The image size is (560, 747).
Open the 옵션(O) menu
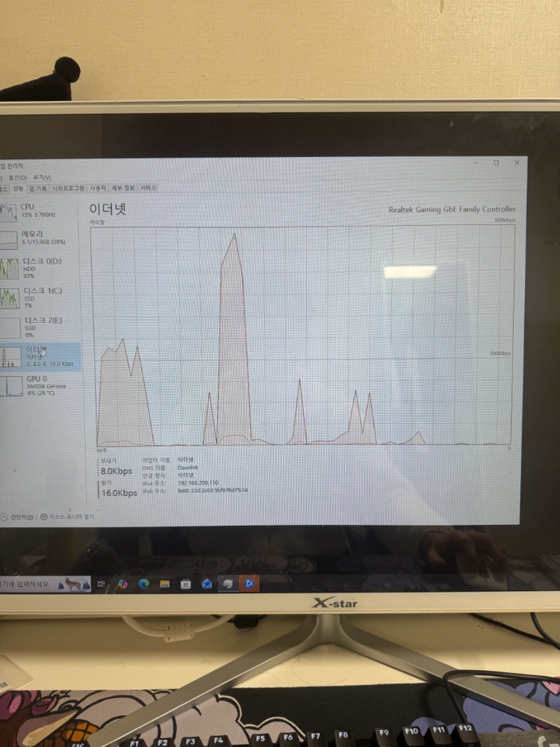(18, 178)
